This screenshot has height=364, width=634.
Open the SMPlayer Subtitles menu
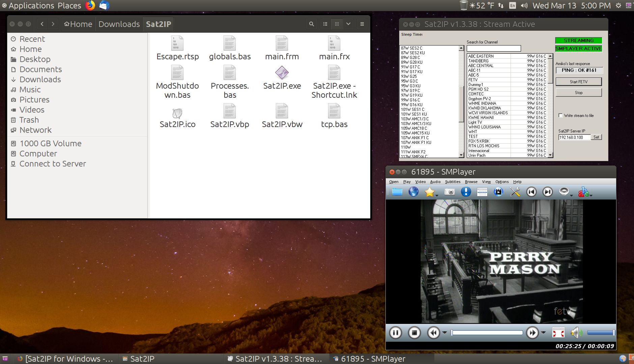(x=453, y=182)
